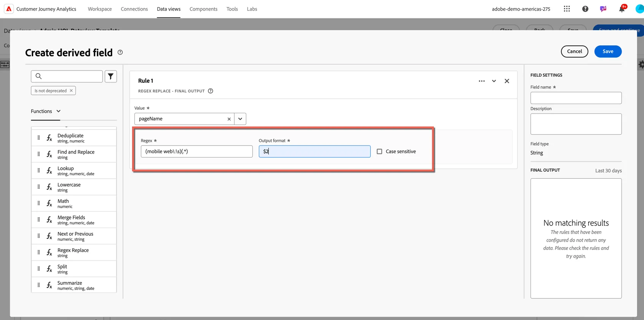Click the Next or Previous fx icon
The height and width of the screenshot is (320, 644).
pos(49,236)
